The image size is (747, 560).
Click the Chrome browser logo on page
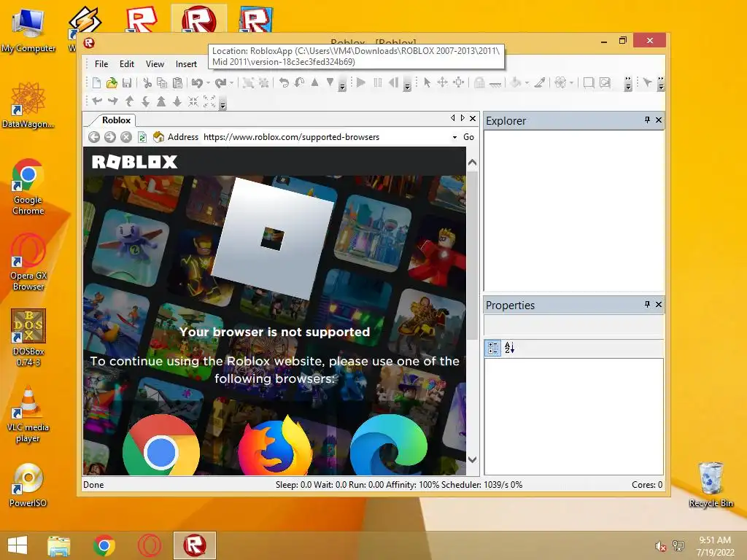coord(161,445)
